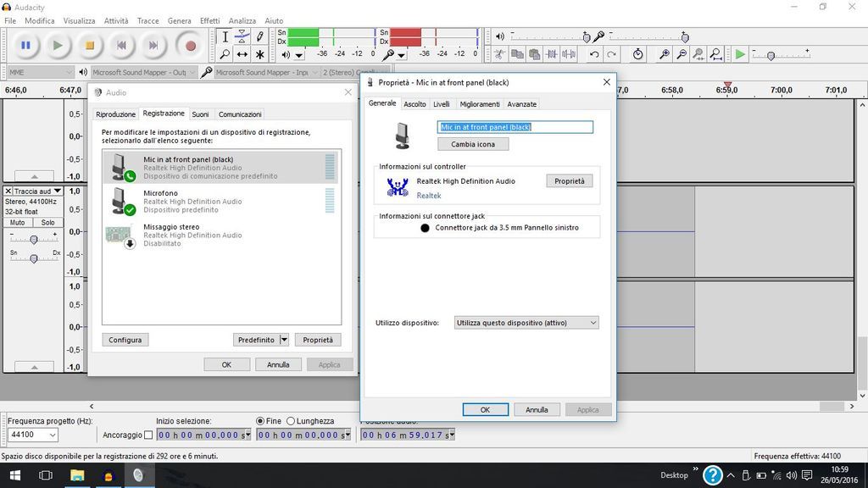Click the Undo arrow icon
This screenshot has height=488, width=868.
pos(594,54)
